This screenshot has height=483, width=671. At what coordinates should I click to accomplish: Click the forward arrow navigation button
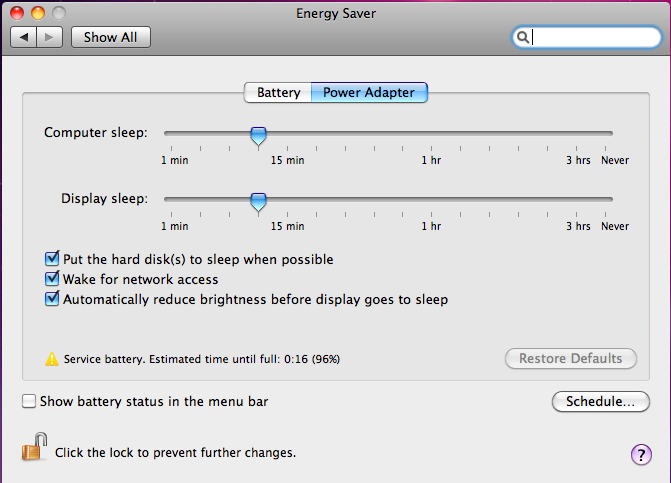pos(50,37)
